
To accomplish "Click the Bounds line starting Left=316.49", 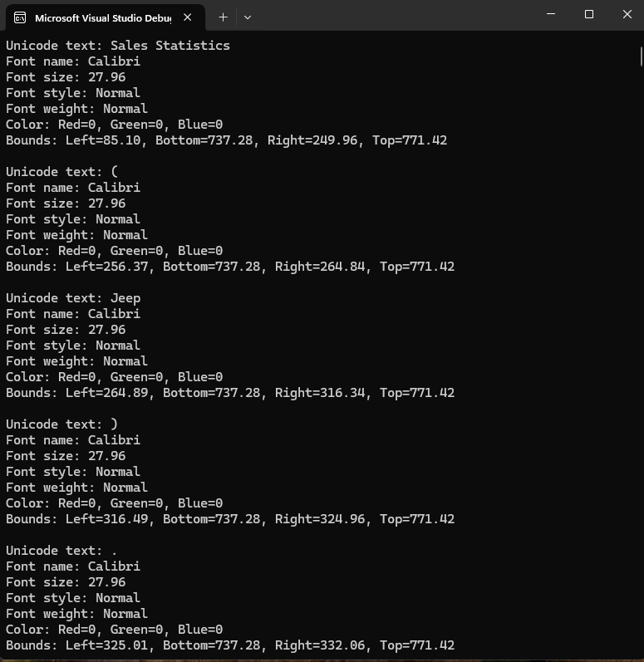I will point(230,519).
